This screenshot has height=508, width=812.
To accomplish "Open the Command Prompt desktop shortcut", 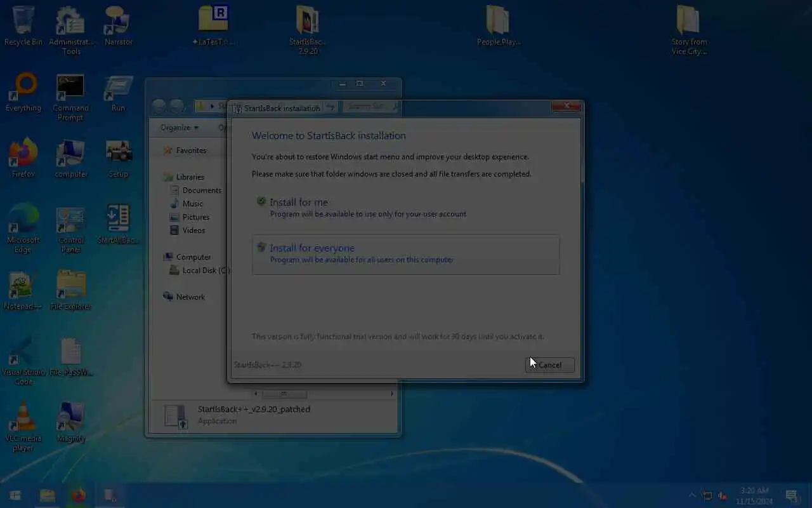I will pyautogui.click(x=70, y=97).
